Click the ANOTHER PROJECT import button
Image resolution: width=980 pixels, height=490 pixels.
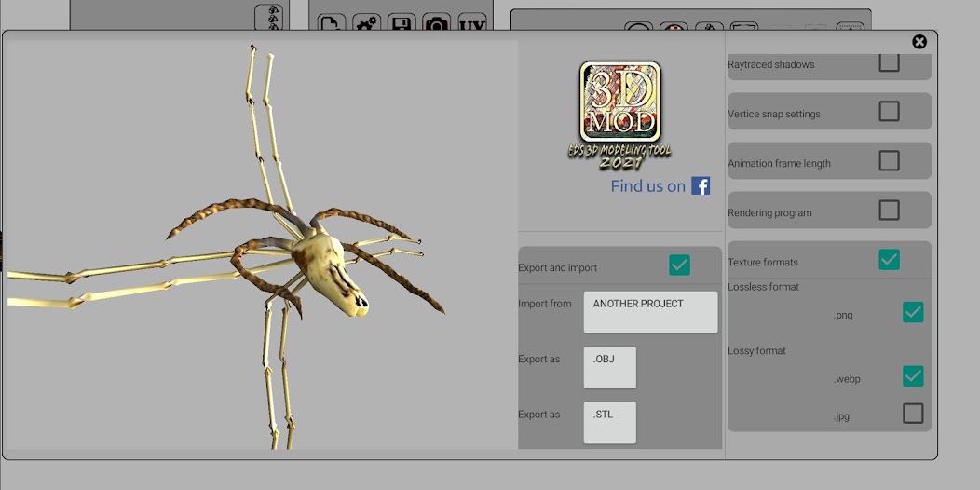pos(650,312)
